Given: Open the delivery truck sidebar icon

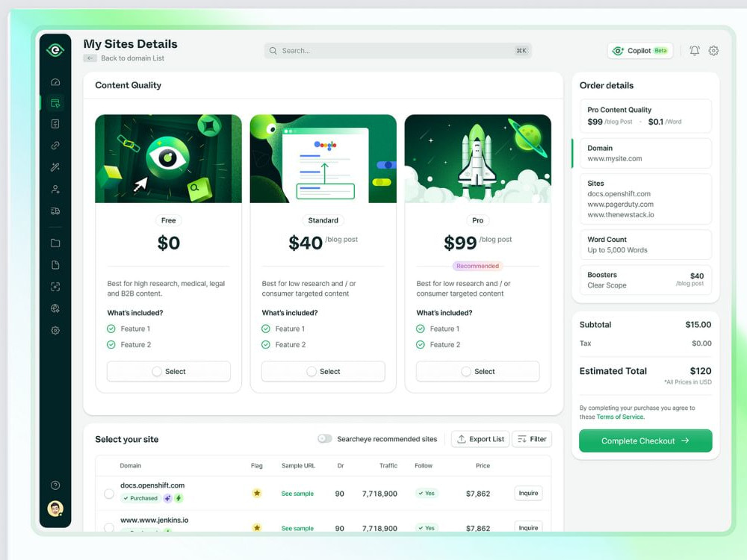Looking at the screenshot, I should tap(55, 211).
